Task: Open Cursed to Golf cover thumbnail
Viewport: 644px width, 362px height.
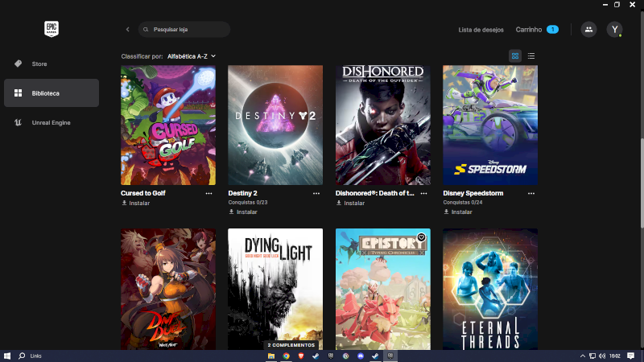Action: pyautogui.click(x=168, y=125)
